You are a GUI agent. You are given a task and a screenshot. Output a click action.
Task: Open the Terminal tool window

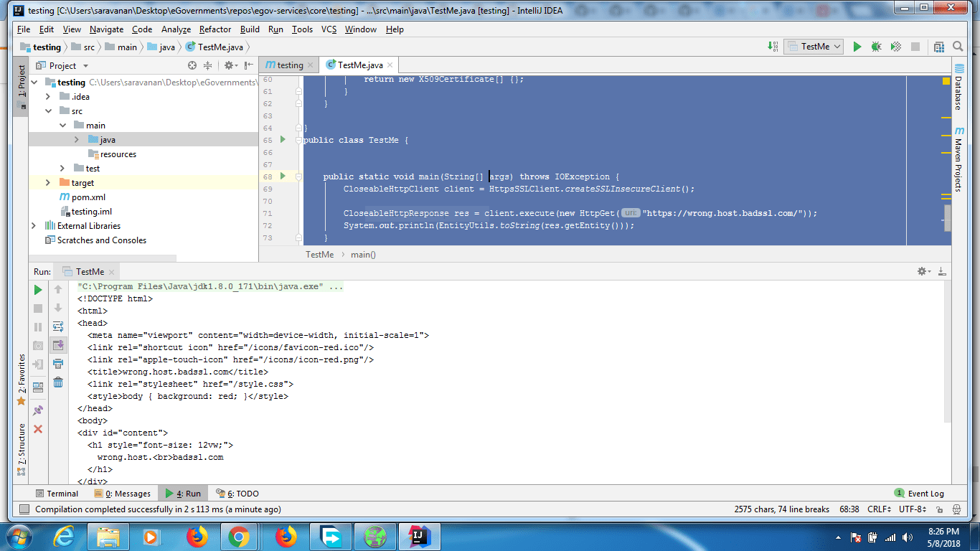click(x=57, y=494)
